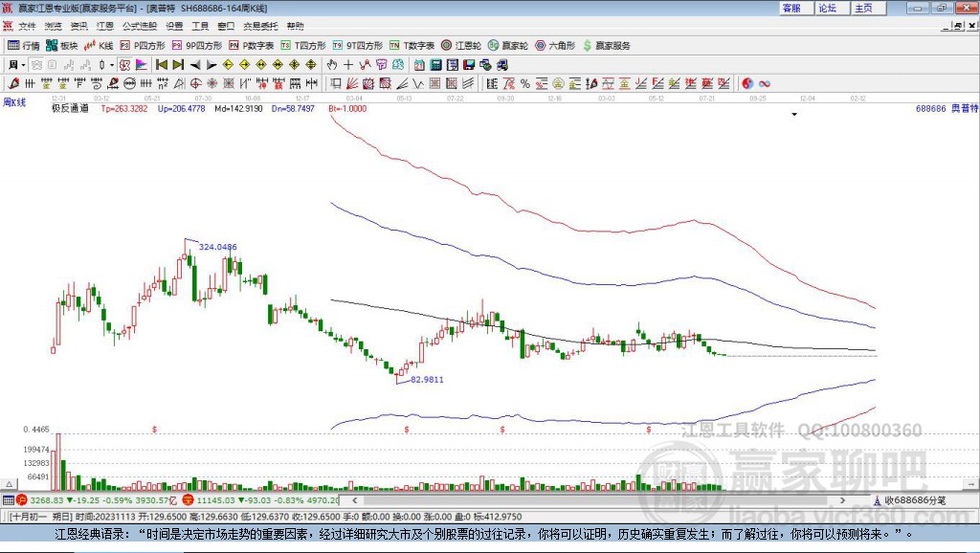Select the zigzag wave line tool
The height and width of the screenshot is (553, 980).
[418, 83]
